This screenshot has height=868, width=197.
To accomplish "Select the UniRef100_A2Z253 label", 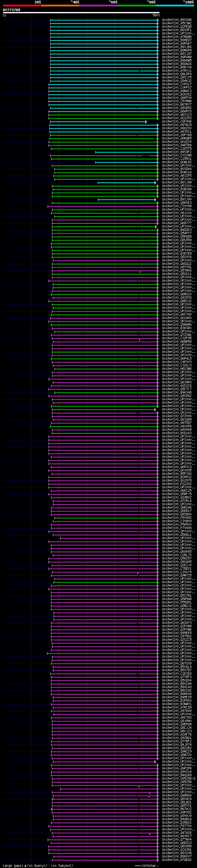I will 177,118.
